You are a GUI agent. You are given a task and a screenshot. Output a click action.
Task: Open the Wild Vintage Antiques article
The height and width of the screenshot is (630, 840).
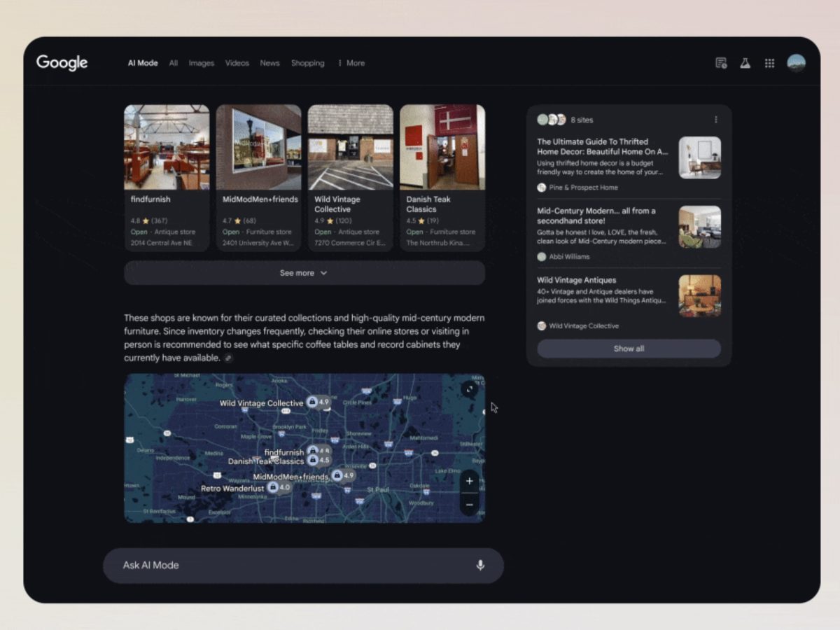coord(577,280)
